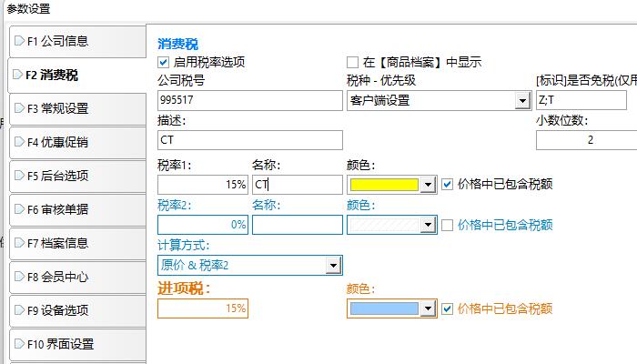
Task: Switch to F3 常规设置 tab
Action: tap(77, 109)
